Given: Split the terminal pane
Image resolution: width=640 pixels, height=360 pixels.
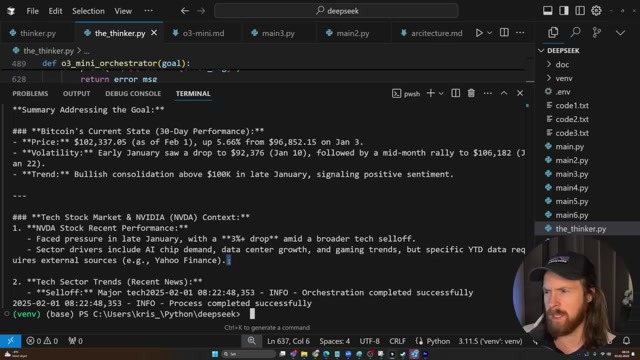Looking at the screenshot, I should click(456, 93).
